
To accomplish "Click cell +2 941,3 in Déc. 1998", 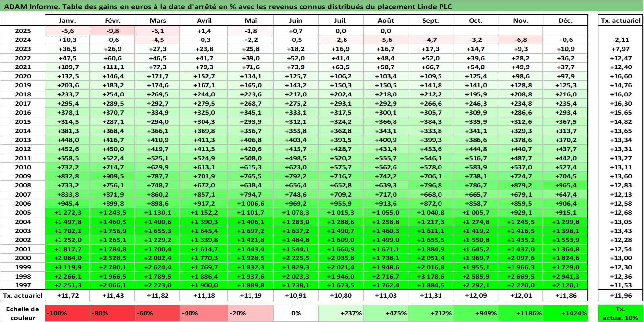I will tap(565, 277).
